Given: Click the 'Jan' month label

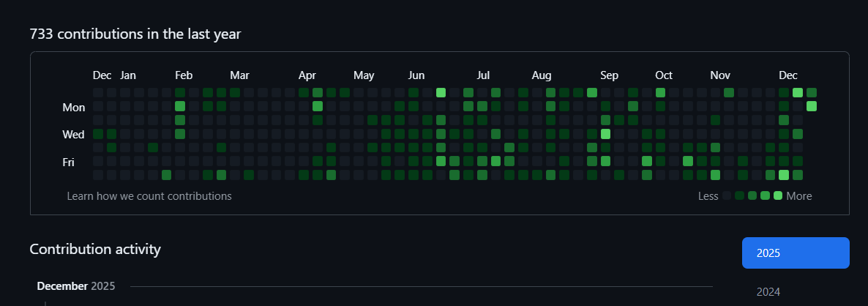Looking at the screenshot, I should point(128,75).
